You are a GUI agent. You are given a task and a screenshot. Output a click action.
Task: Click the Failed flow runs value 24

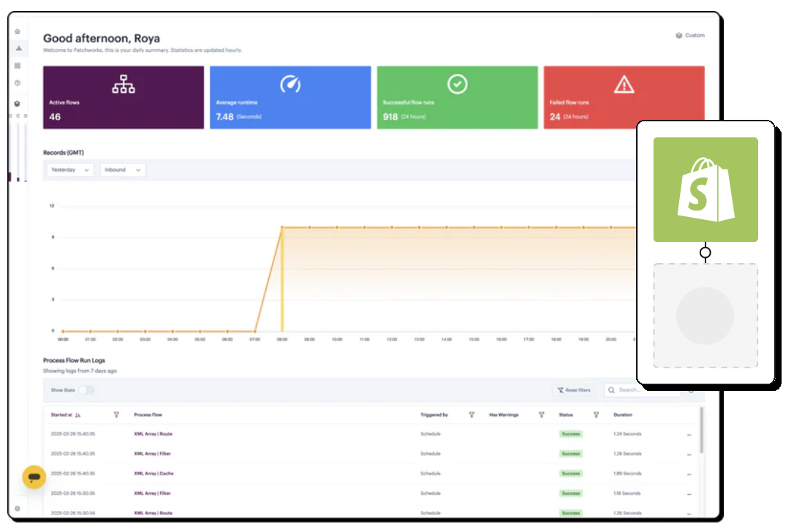pos(555,117)
